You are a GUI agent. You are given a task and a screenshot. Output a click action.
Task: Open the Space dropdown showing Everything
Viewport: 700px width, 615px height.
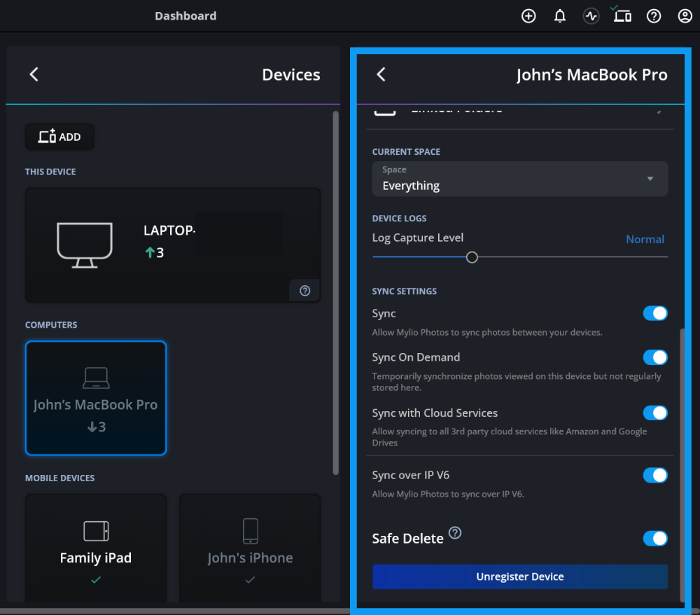tap(519, 179)
